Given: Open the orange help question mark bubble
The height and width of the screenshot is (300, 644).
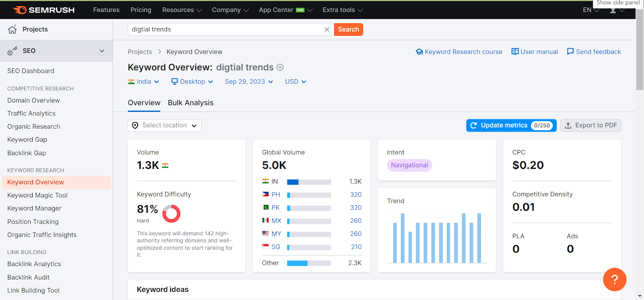Looking at the screenshot, I should 615,279.
